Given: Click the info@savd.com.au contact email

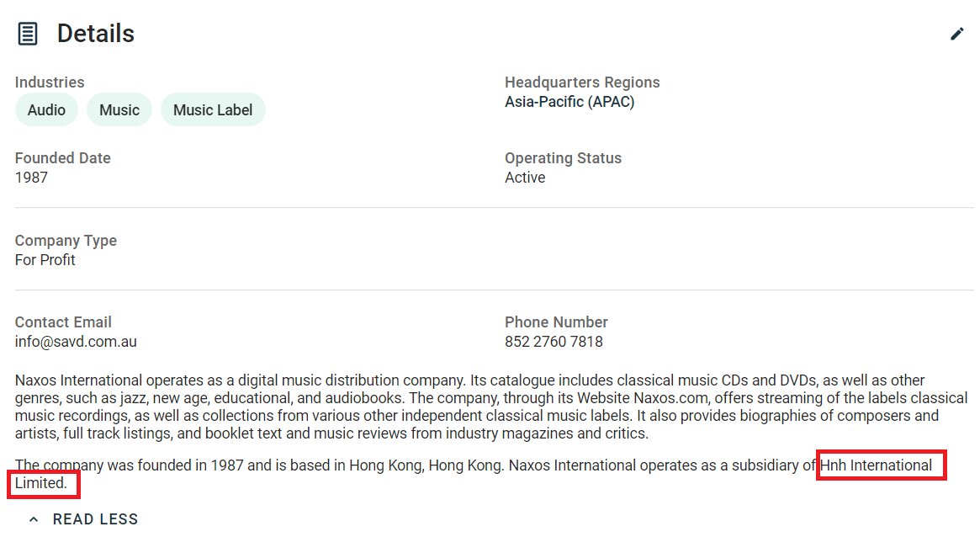Looking at the screenshot, I should click(76, 342).
